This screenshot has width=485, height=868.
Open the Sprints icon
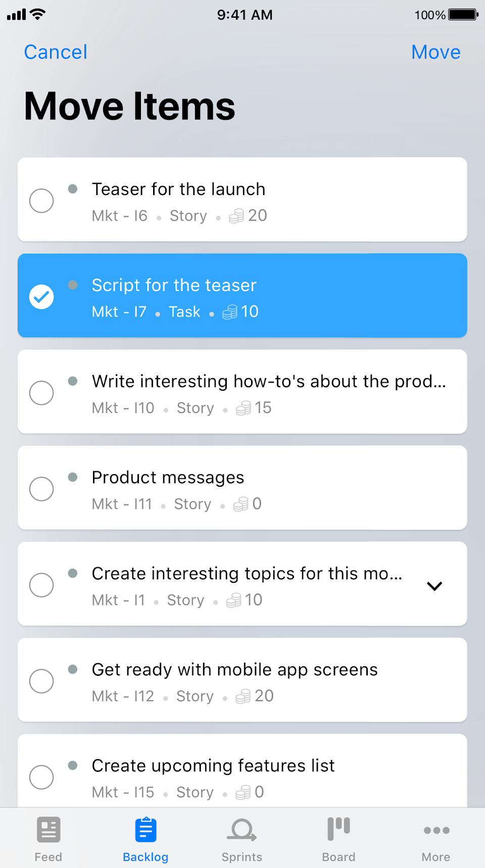[242, 830]
